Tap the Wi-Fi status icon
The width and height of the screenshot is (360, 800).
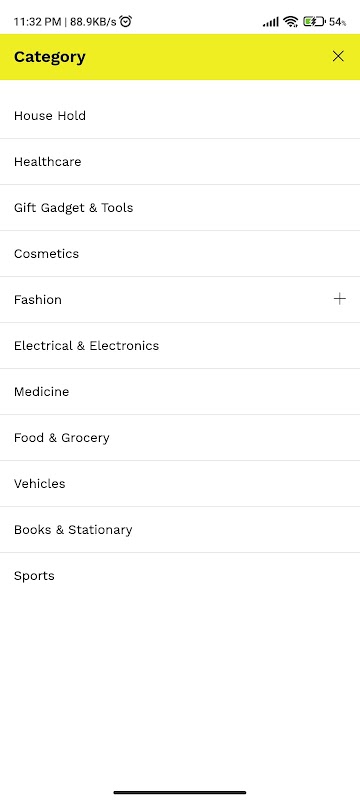[291, 21]
